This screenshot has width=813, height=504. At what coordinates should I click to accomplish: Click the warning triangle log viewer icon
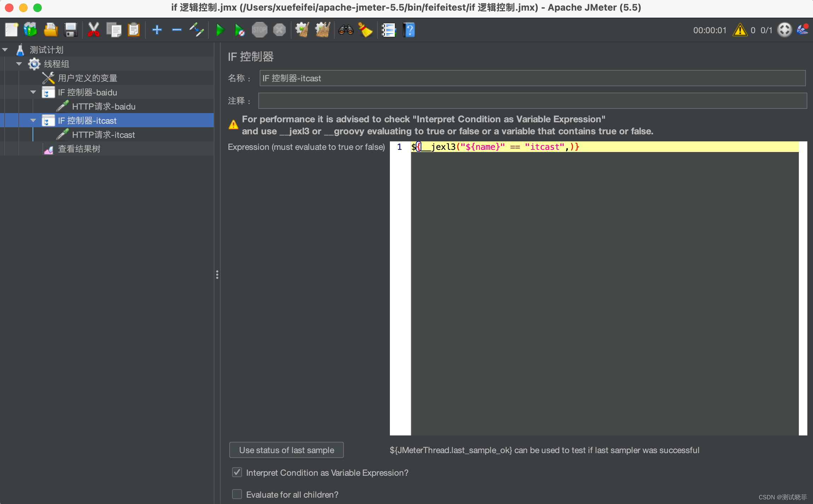(x=740, y=30)
